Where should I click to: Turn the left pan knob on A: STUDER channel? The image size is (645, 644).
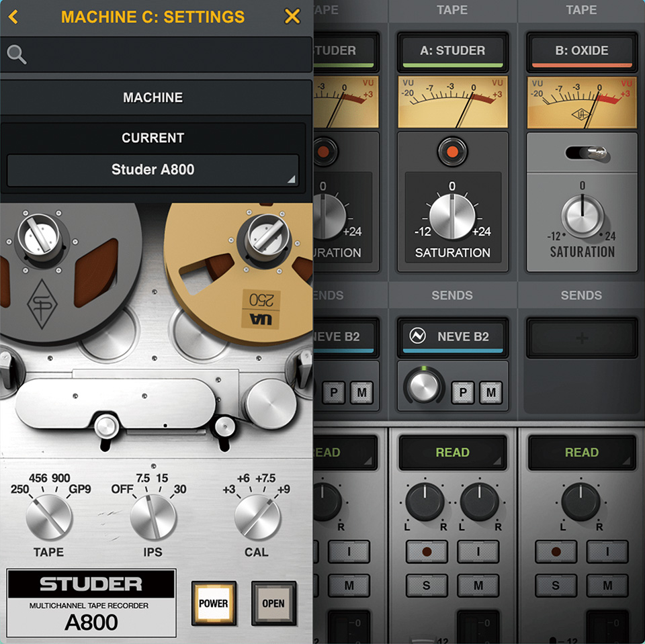pyautogui.click(x=425, y=502)
